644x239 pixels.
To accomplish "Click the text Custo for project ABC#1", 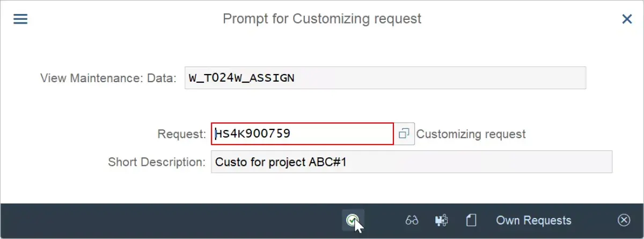I will coord(281,162).
